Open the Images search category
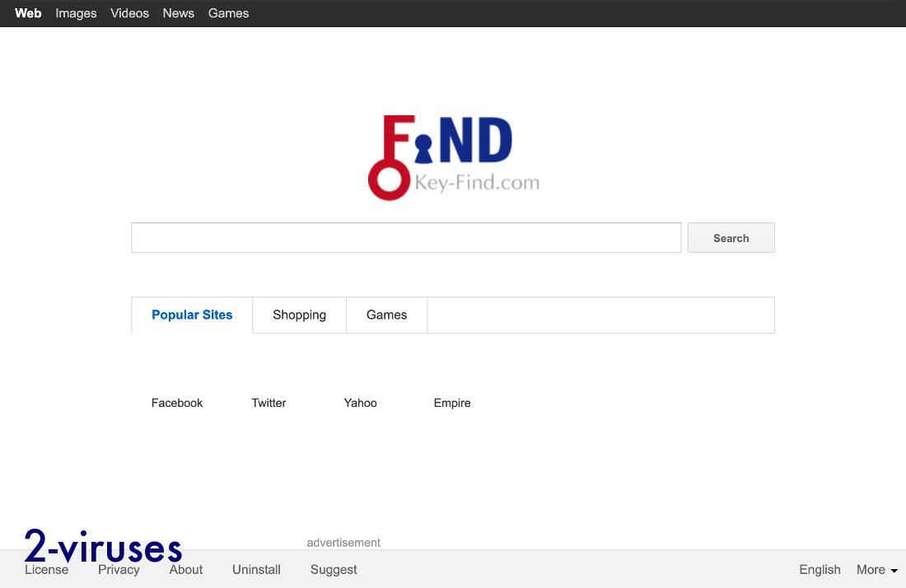 (76, 13)
